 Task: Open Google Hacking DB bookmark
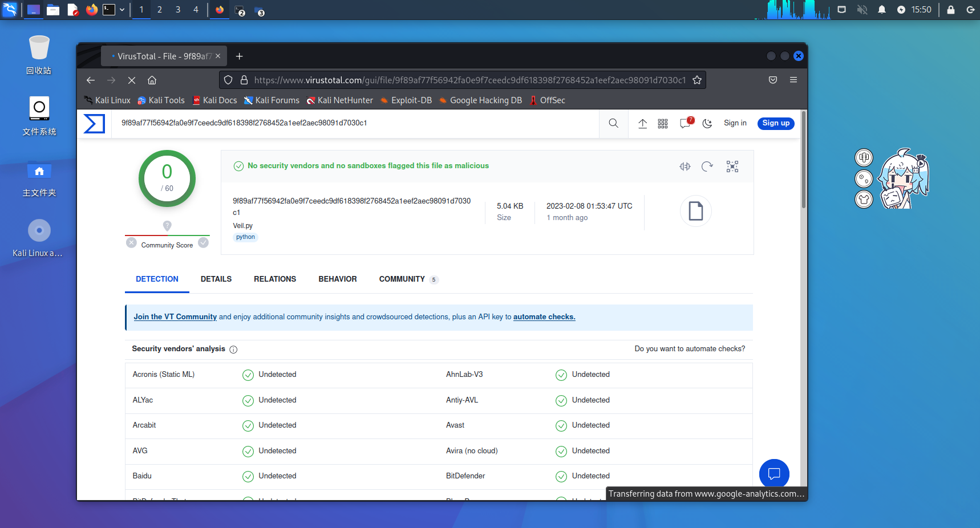tap(480, 100)
